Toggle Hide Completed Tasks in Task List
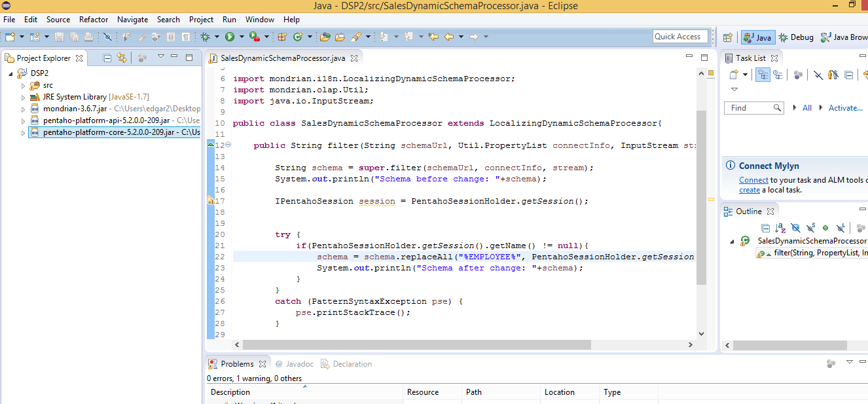 pos(818,75)
